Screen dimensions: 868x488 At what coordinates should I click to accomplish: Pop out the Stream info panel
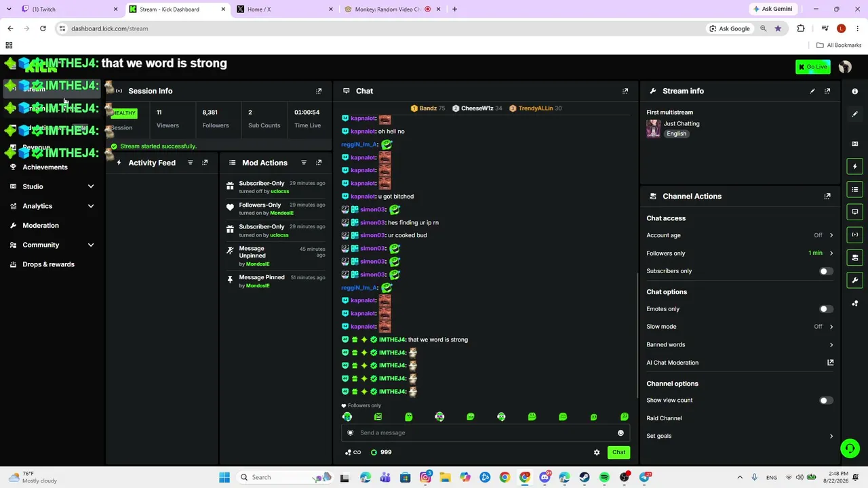coord(827,91)
